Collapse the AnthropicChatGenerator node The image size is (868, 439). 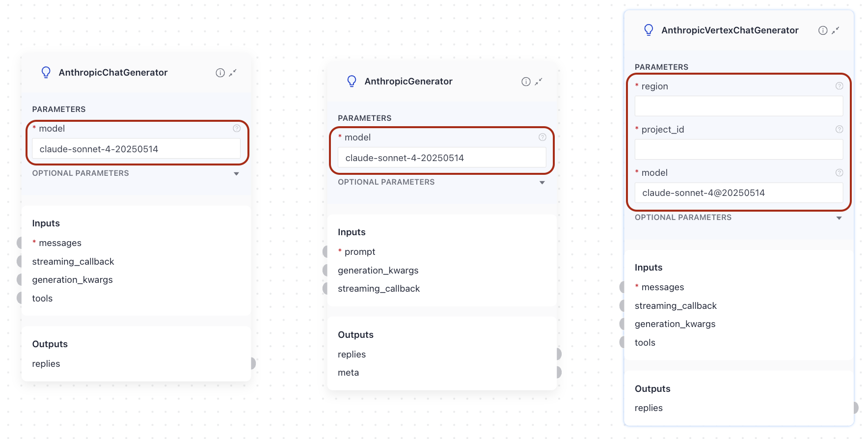(233, 73)
